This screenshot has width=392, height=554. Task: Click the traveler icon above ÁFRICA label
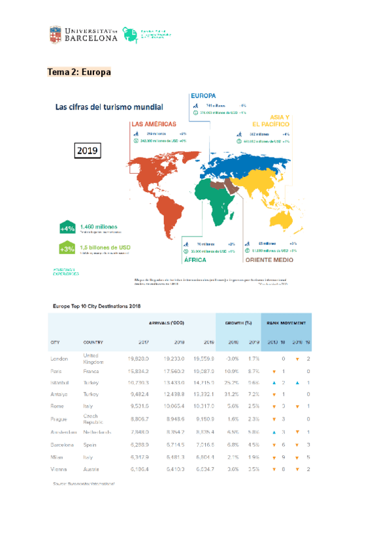186,244
